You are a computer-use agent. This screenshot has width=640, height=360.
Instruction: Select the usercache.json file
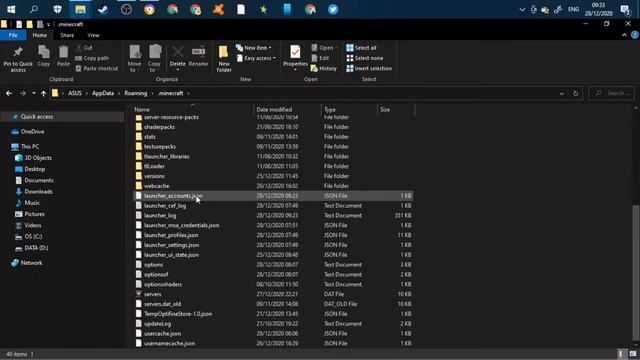coord(273,333)
